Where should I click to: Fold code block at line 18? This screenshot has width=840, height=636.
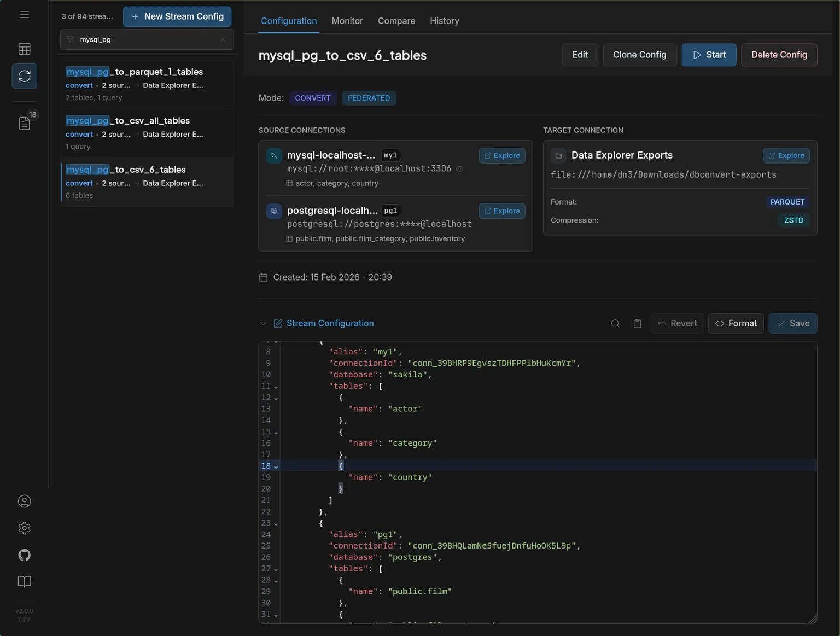(x=276, y=466)
